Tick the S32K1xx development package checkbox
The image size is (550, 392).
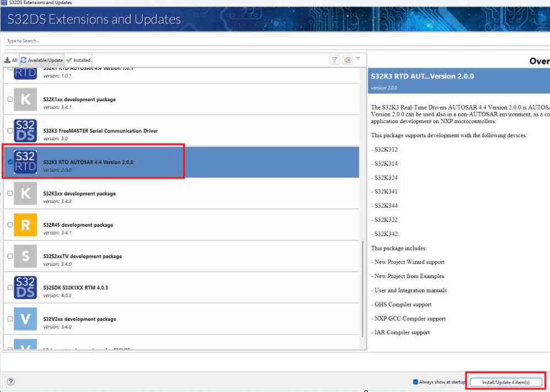point(10,99)
